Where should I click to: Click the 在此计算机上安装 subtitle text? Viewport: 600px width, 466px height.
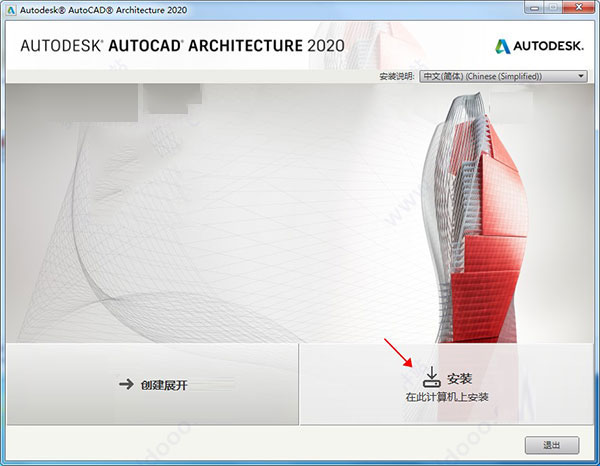(x=447, y=397)
